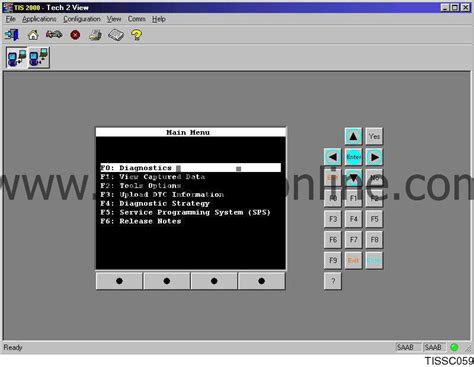Open the Configuration menu

(x=82, y=19)
